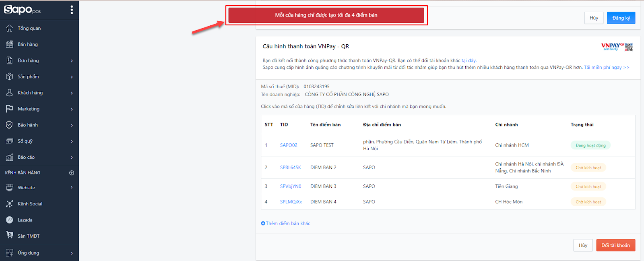The width and height of the screenshot is (644, 261).
Task: Click the Bán hàng register icon
Action: [9, 44]
